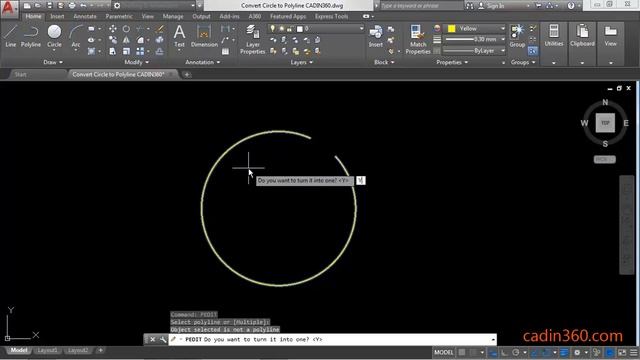Toggle grid display in status bar
This screenshot has width=640, height=360.
point(462,352)
